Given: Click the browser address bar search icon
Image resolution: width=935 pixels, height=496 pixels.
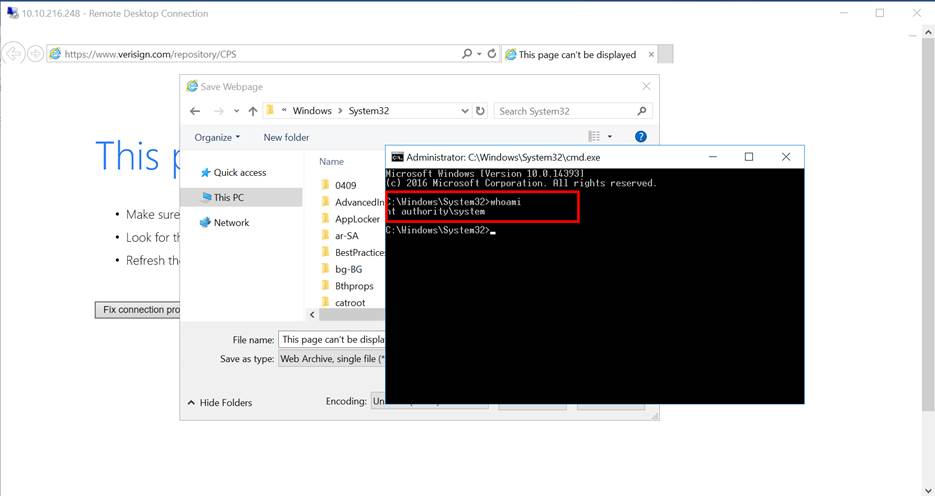Looking at the screenshot, I should point(467,54).
